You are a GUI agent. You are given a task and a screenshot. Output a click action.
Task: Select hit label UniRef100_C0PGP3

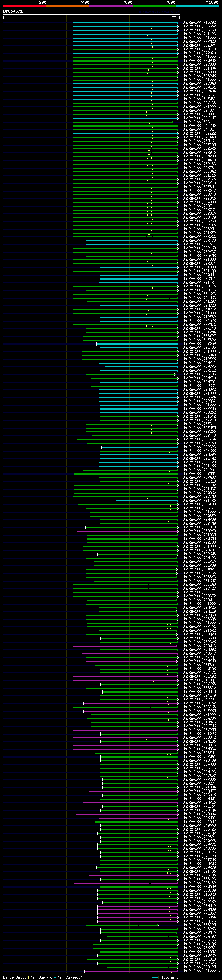pyautogui.click(x=199, y=447)
